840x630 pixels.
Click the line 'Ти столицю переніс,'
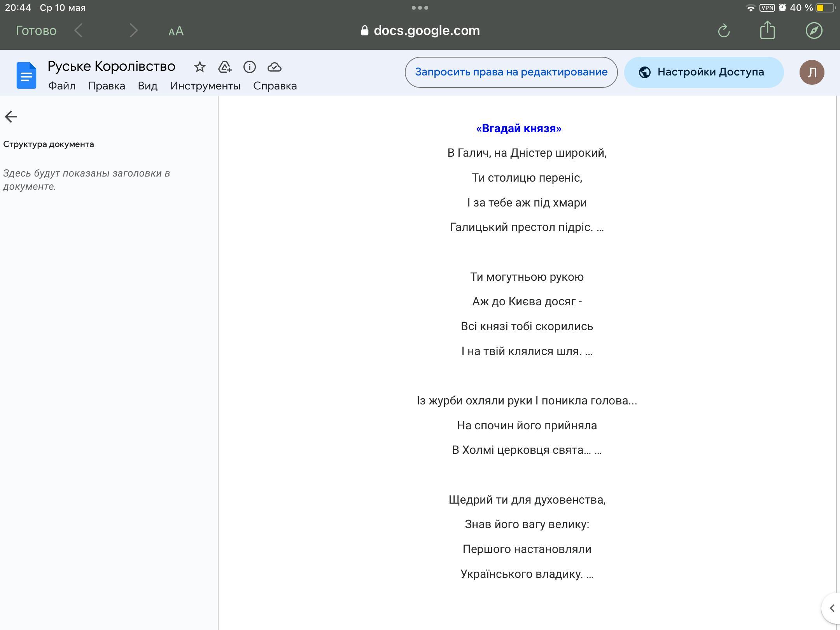(527, 178)
